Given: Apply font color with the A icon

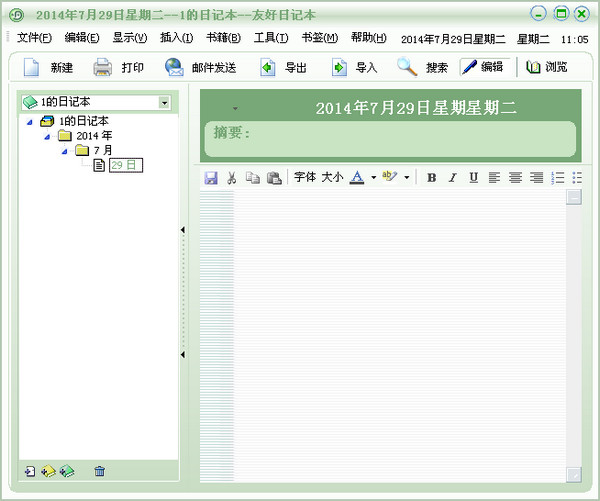Looking at the screenshot, I should click(357, 178).
